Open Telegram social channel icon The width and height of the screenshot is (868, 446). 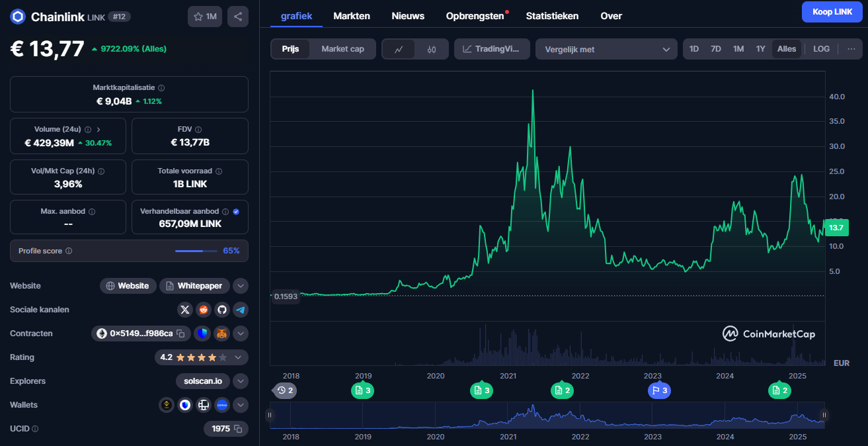click(x=241, y=310)
